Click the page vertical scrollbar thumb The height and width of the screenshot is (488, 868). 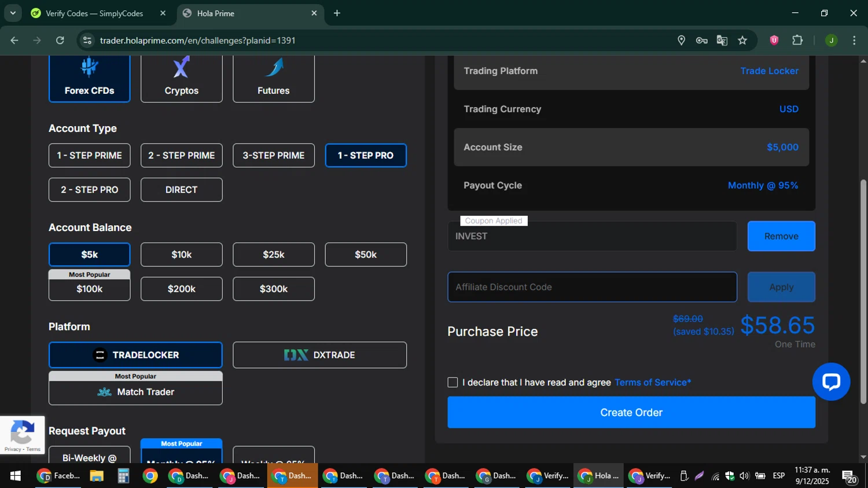863,291
